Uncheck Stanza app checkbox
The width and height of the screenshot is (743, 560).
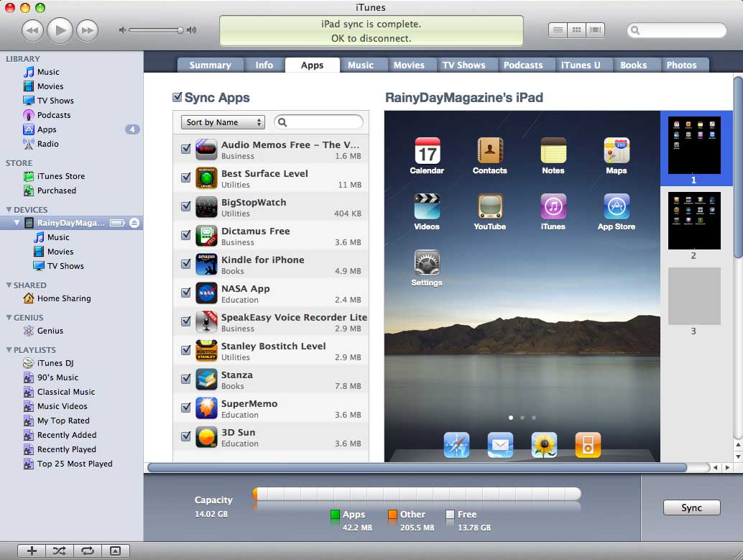[186, 379]
